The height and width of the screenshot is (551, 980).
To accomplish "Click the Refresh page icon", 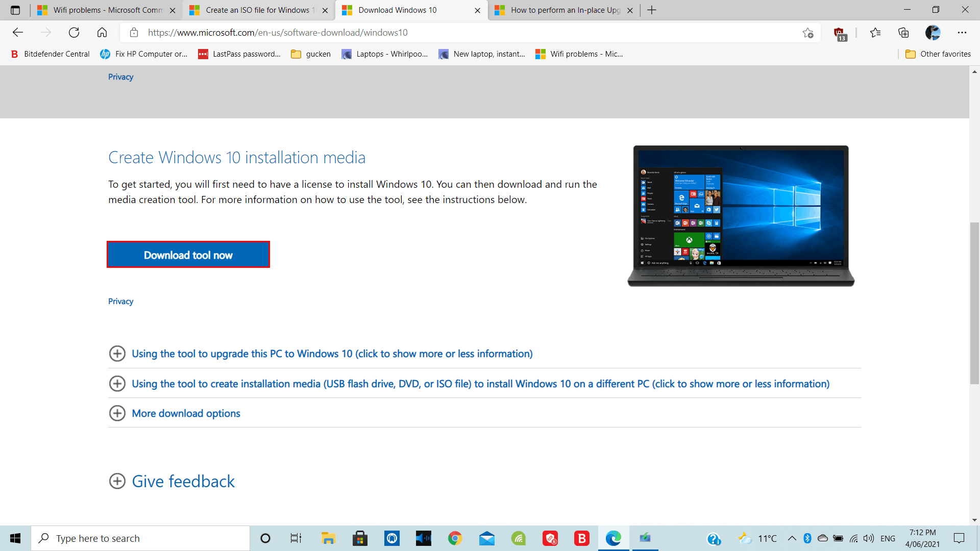I will coord(74,33).
